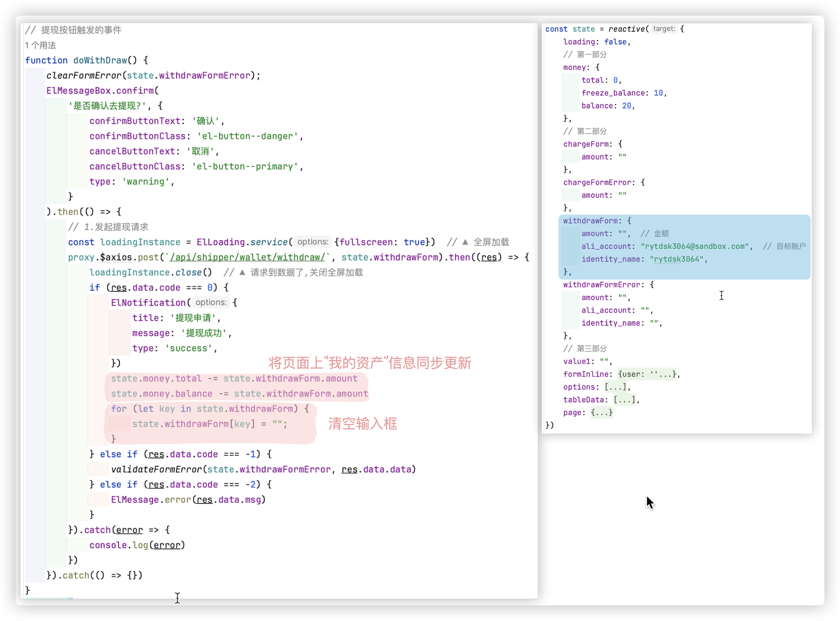
Task: Click the reactive function call
Action: point(626,29)
